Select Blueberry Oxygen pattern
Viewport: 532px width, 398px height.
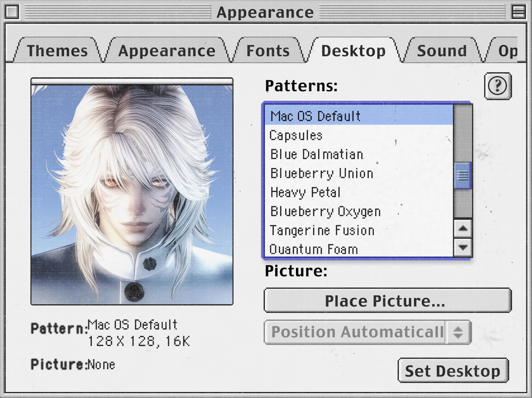(x=359, y=211)
